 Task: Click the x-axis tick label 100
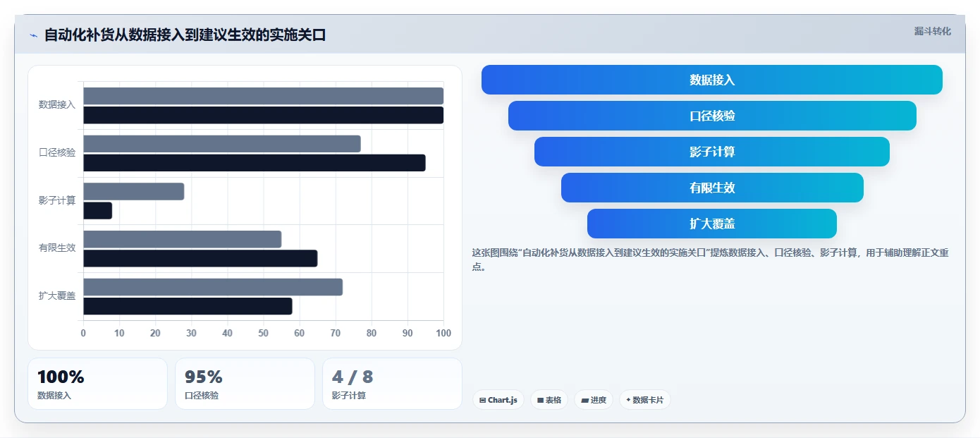click(443, 333)
